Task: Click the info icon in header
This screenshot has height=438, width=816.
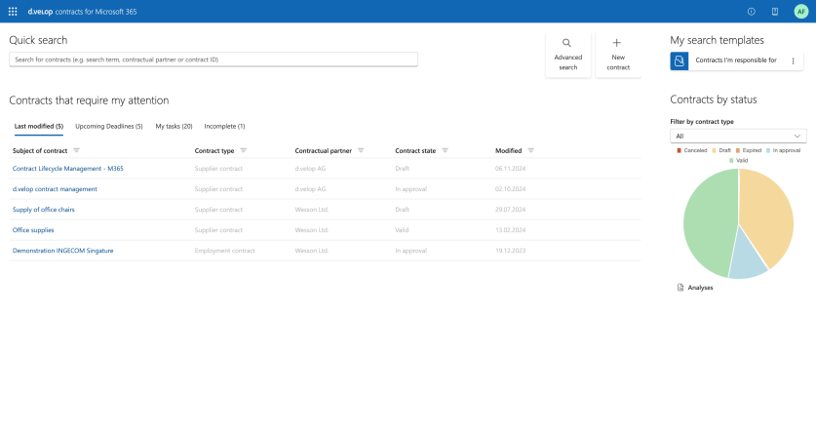Action: pyautogui.click(x=751, y=11)
